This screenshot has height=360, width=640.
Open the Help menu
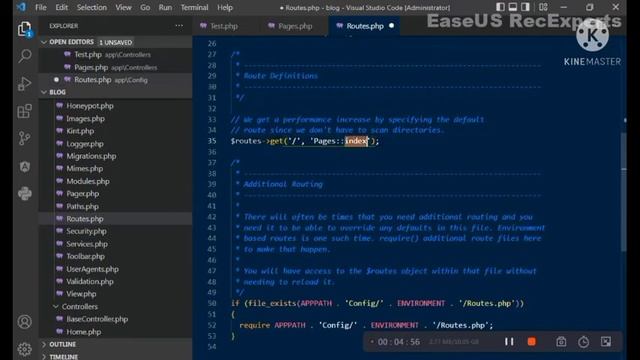coord(224,7)
